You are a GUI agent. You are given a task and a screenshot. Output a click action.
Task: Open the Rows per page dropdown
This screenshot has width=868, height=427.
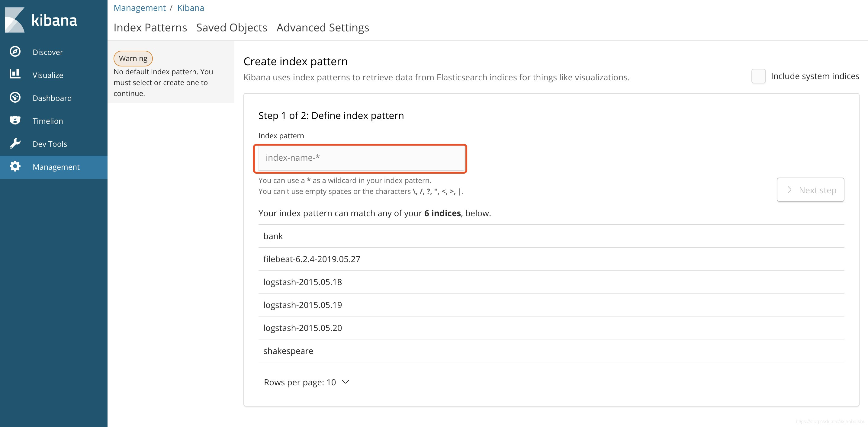pos(306,382)
